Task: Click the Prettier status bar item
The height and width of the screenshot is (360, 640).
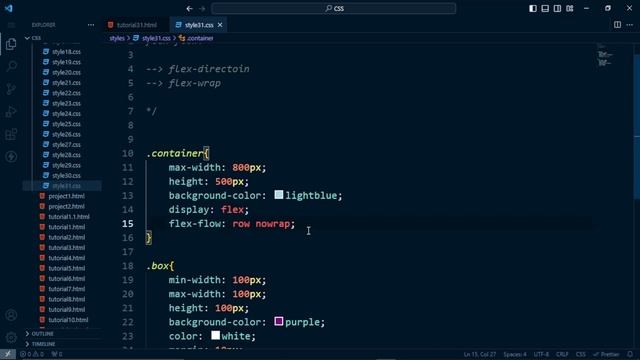Action: click(x=606, y=354)
